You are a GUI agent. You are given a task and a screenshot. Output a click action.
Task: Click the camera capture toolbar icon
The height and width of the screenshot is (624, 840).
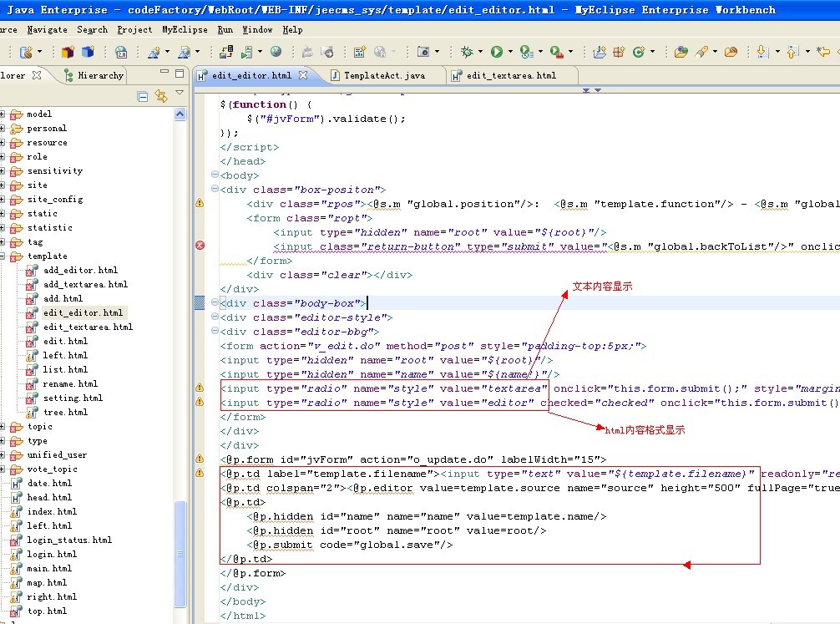(423, 52)
